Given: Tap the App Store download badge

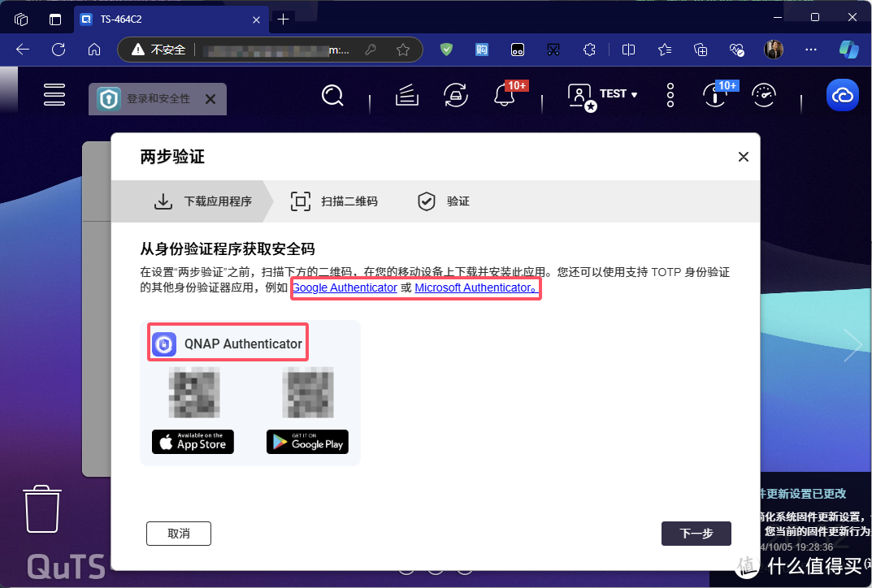Looking at the screenshot, I should coord(192,442).
